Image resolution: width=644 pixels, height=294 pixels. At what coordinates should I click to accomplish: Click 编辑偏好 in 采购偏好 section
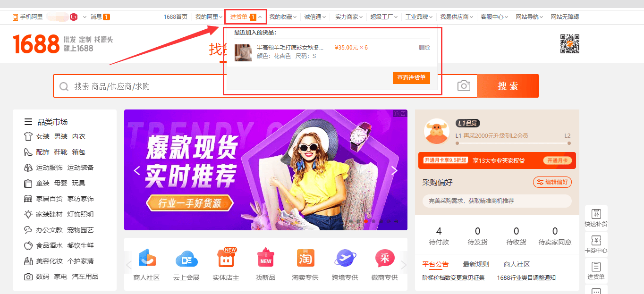(x=552, y=182)
